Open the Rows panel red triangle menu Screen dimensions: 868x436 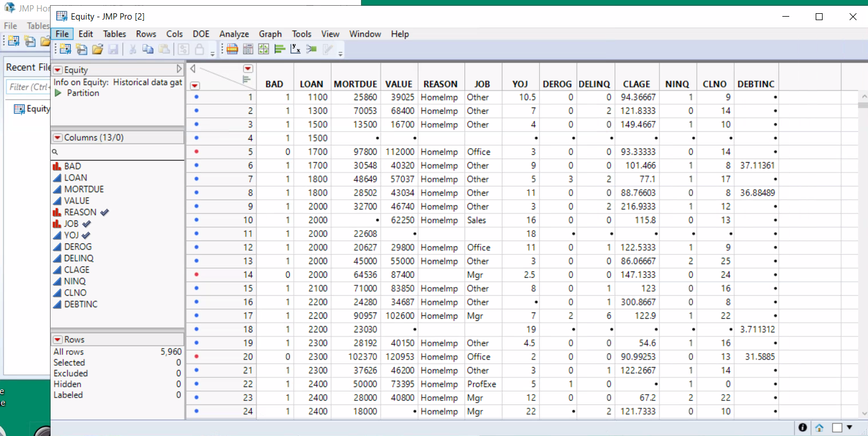pyautogui.click(x=58, y=339)
